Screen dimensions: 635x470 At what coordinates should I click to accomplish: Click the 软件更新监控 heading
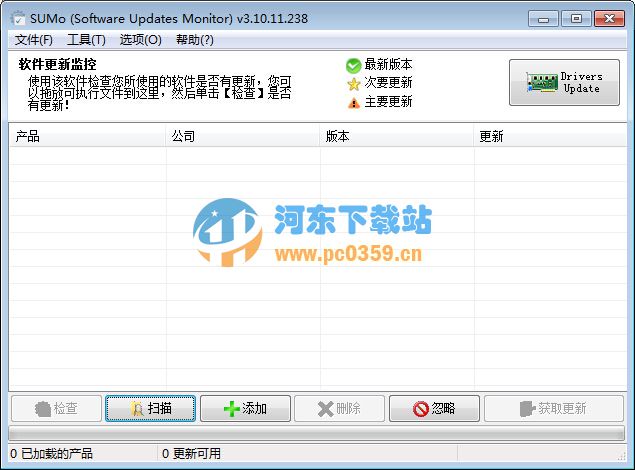tap(58, 64)
